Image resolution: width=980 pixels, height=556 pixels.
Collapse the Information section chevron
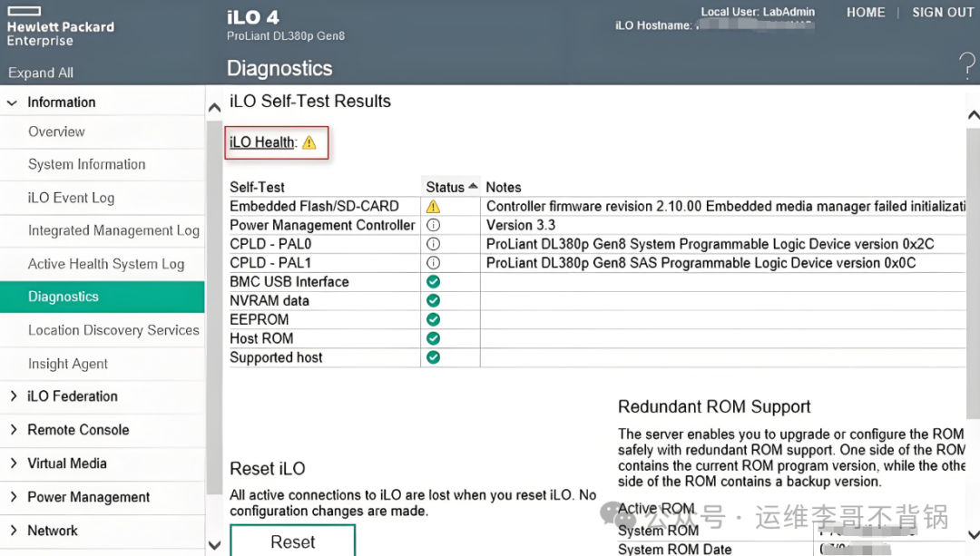pos(12,102)
